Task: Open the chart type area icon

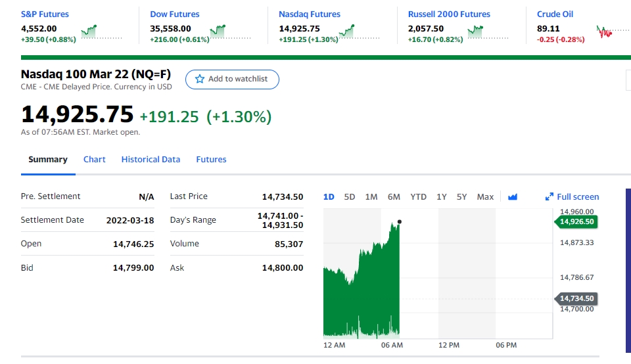Action: click(512, 196)
